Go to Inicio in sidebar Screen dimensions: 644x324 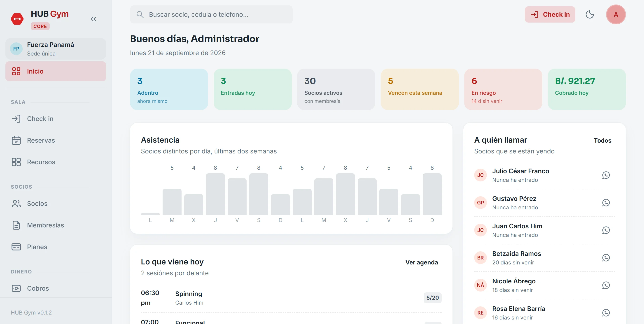[x=56, y=72]
